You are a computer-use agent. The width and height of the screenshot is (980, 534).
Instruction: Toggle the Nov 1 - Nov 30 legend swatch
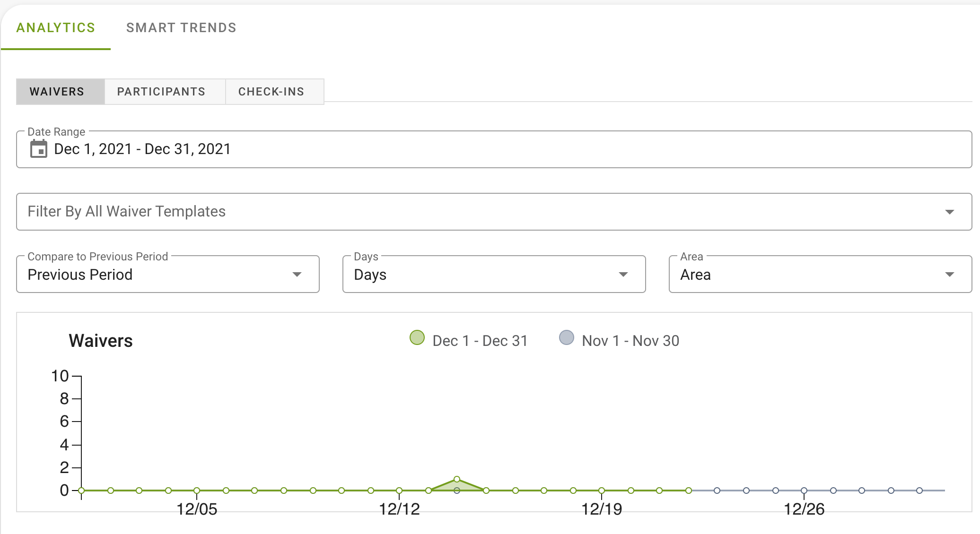click(x=567, y=337)
